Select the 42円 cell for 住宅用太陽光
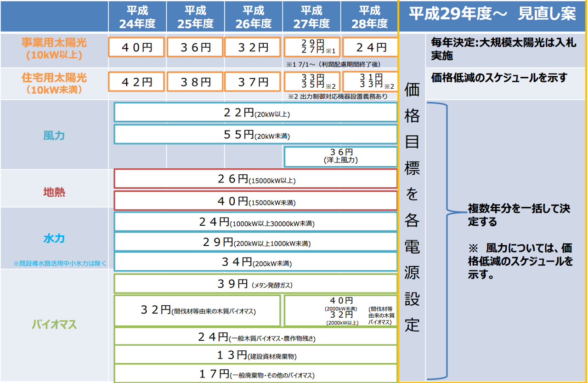 (x=136, y=82)
